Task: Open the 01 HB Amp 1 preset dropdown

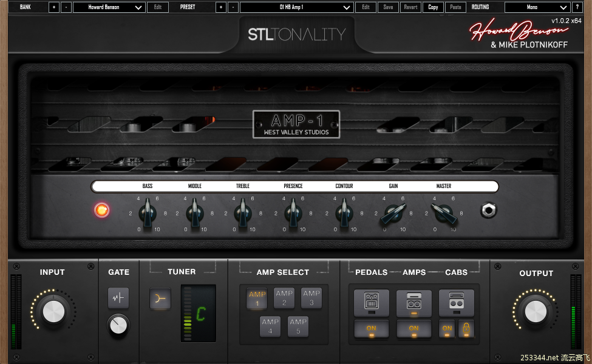Action: click(296, 7)
